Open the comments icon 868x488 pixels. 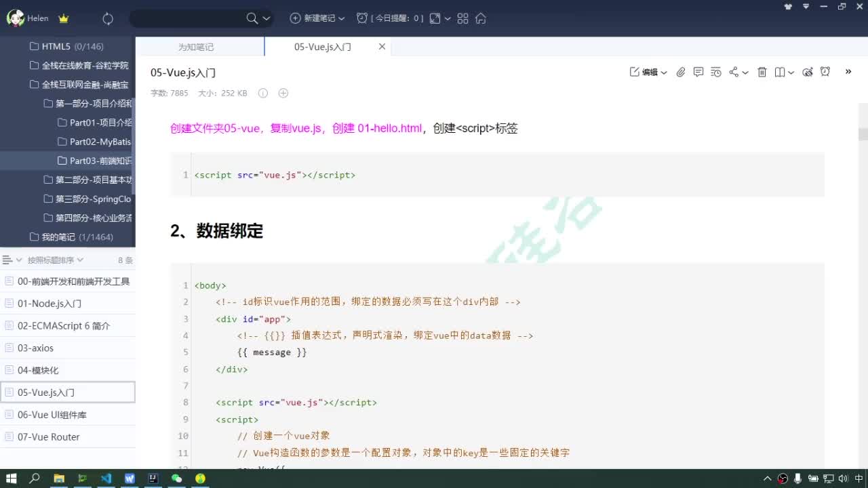tap(698, 72)
